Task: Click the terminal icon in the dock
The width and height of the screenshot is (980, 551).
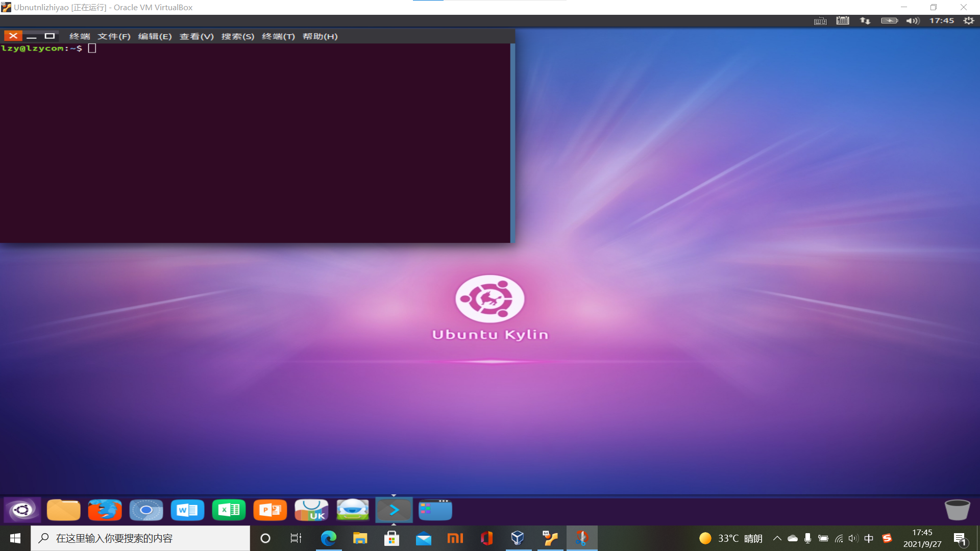Action: [394, 510]
